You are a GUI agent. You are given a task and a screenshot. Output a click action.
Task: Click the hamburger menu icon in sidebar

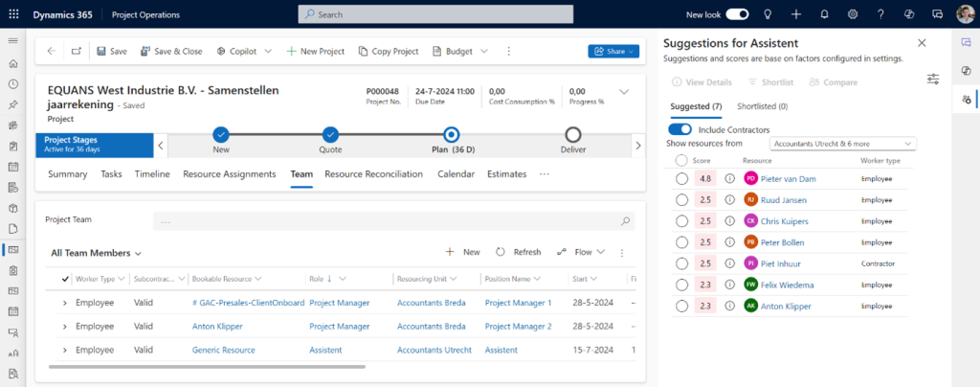tap(12, 40)
